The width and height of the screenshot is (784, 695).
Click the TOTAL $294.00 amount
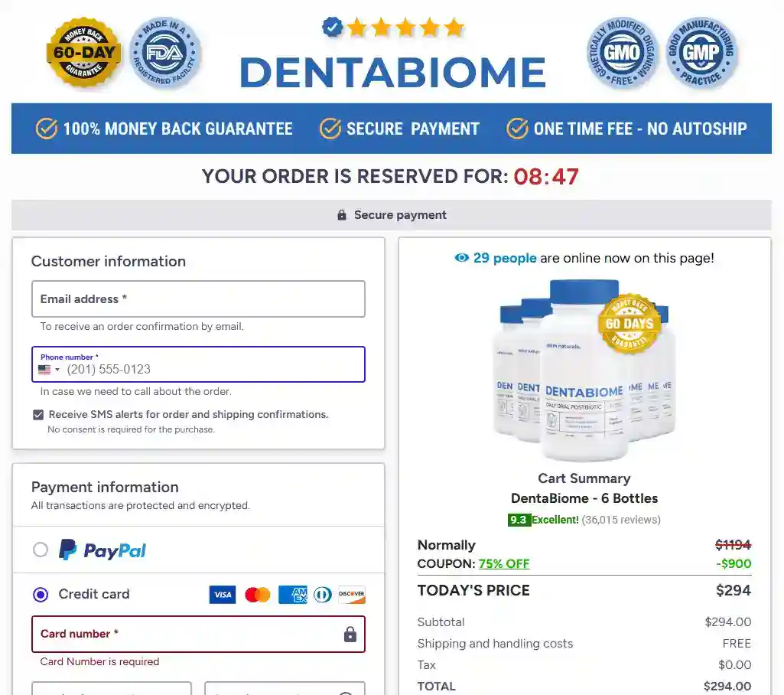click(x=727, y=687)
